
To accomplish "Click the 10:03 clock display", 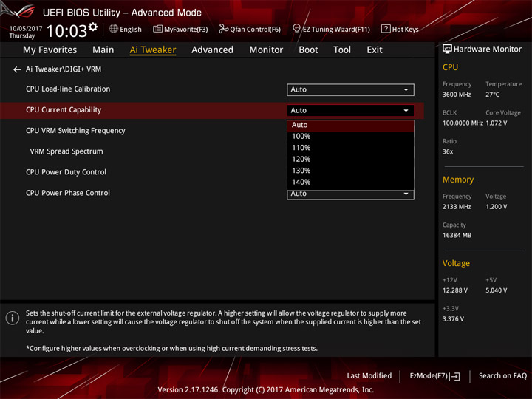I will [66, 31].
